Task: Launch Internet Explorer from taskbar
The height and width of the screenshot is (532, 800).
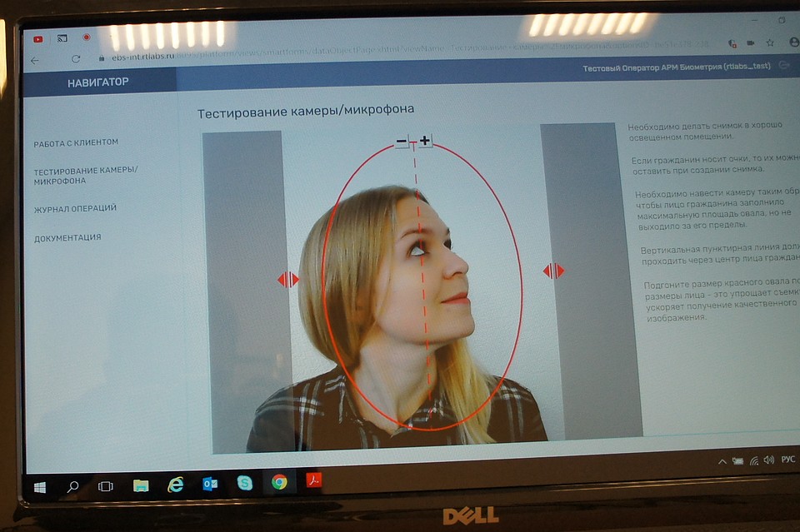Action: click(176, 485)
